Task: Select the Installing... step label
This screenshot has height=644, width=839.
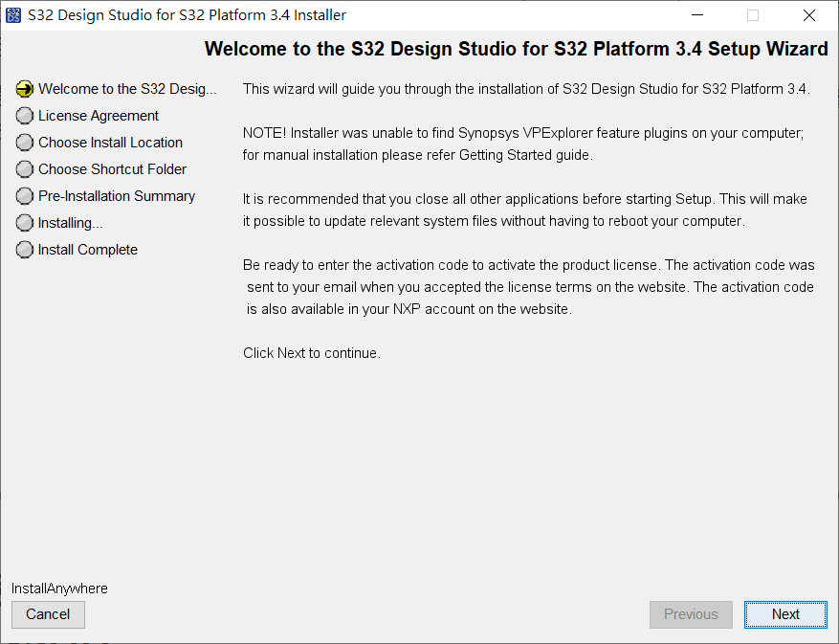Action: [x=71, y=223]
